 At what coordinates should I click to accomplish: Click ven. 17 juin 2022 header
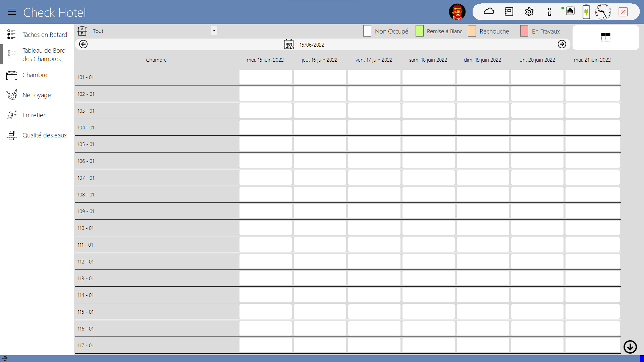click(374, 60)
